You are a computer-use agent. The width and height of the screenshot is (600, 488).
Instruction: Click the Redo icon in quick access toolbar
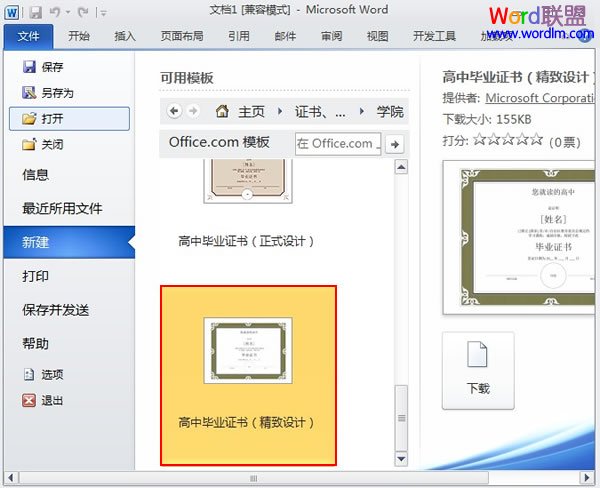click(83, 13)
